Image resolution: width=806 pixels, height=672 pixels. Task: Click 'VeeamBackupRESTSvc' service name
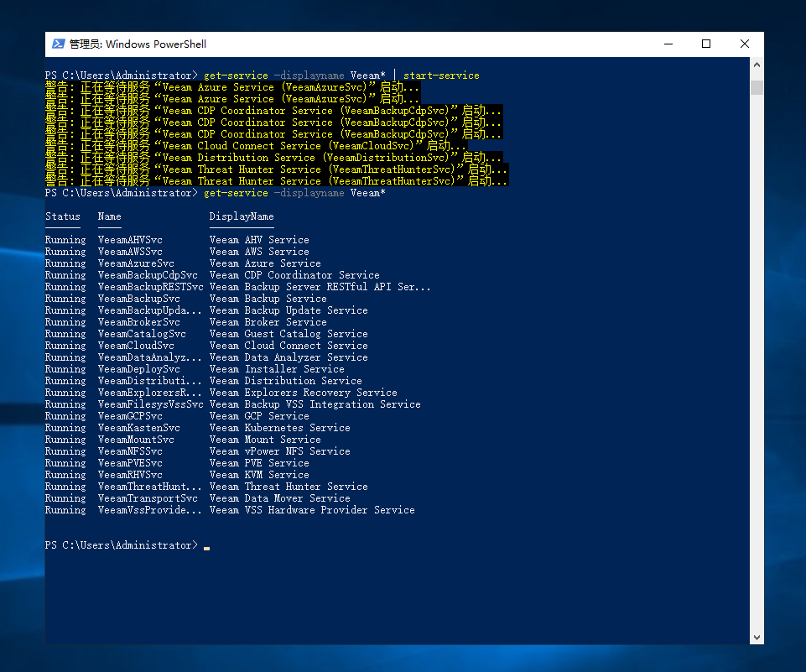[151, 287]
